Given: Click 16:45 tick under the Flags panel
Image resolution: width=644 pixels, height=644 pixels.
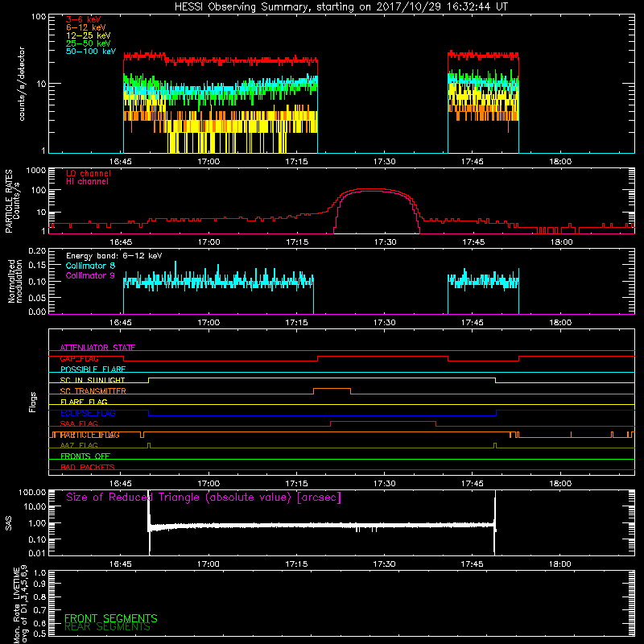Looking at the screenshot, I should [120, 484].
